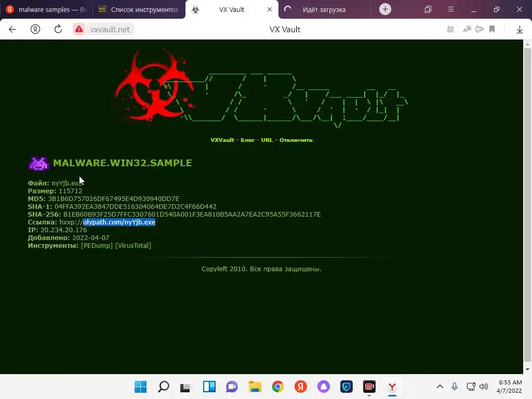
Task: Switch to the 'Идёт загрузка' tab
Action: 324,9
